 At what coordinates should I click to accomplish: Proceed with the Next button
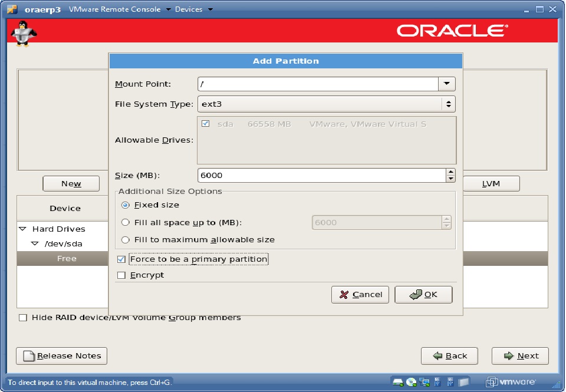(x=520, y=356)
